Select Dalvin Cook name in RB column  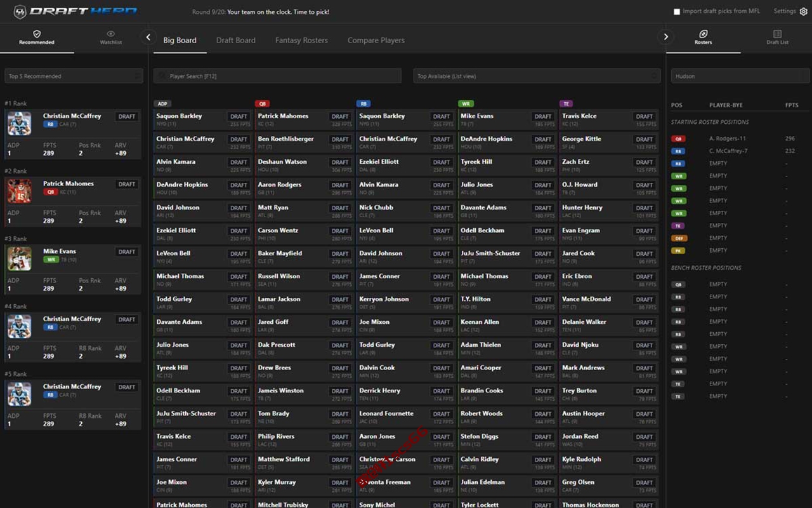tap(377, 368)
